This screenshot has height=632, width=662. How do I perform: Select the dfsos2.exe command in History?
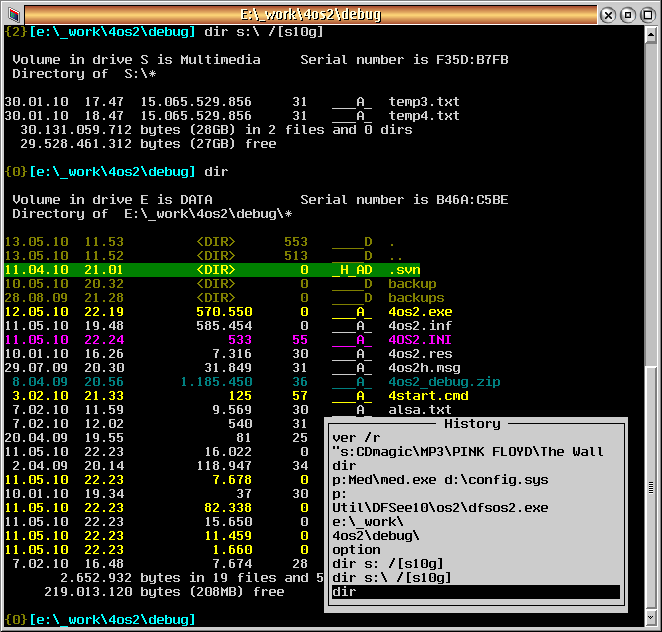(x=440, y=508)
